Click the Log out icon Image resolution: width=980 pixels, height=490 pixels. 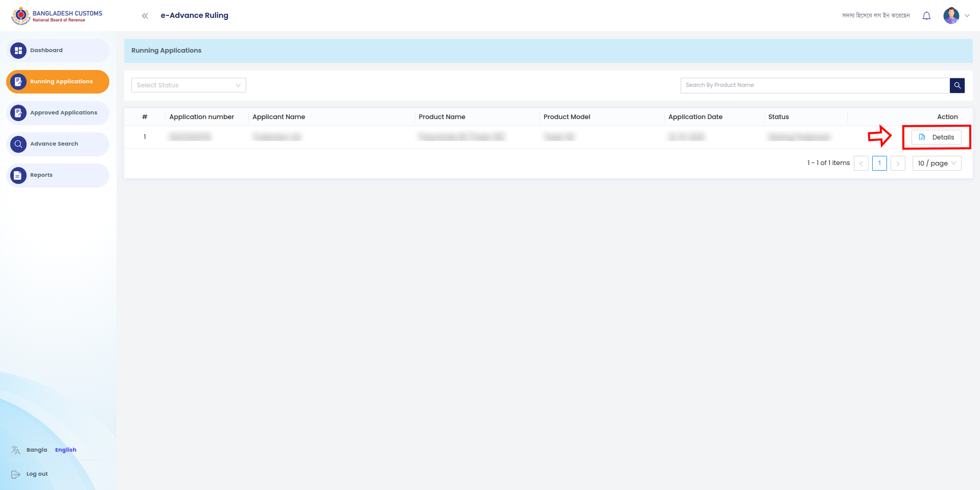(x=16, y=474)
